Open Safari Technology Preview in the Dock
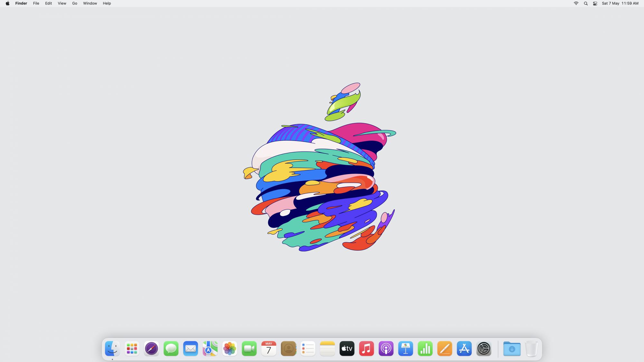644x362 pixels. click(151, 349)
